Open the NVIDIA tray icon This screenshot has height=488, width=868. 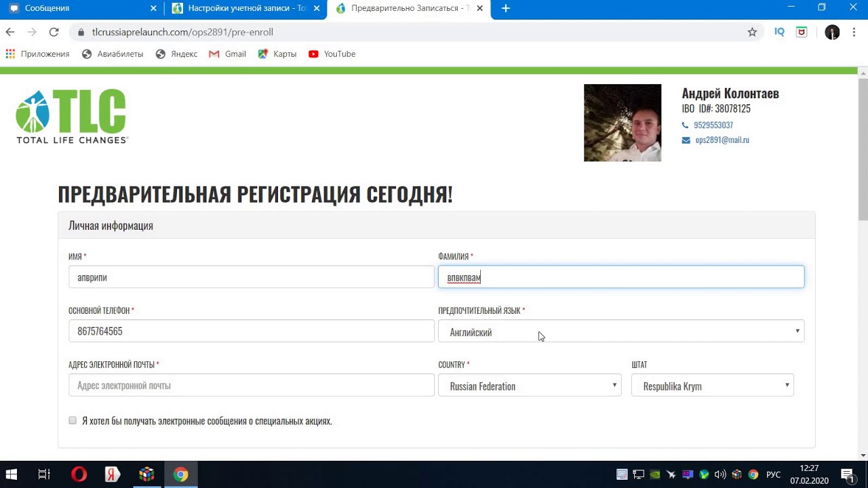[654, 474]
